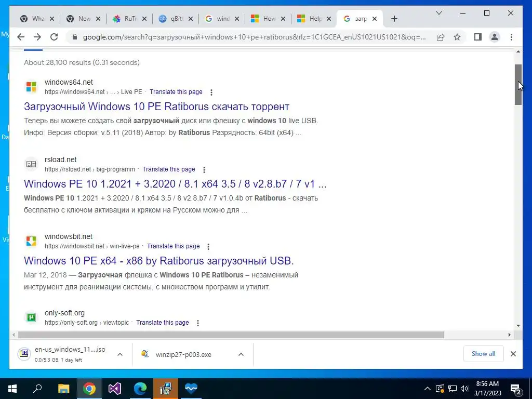Open File Explorer from taskbar

(x=63, y=389)
